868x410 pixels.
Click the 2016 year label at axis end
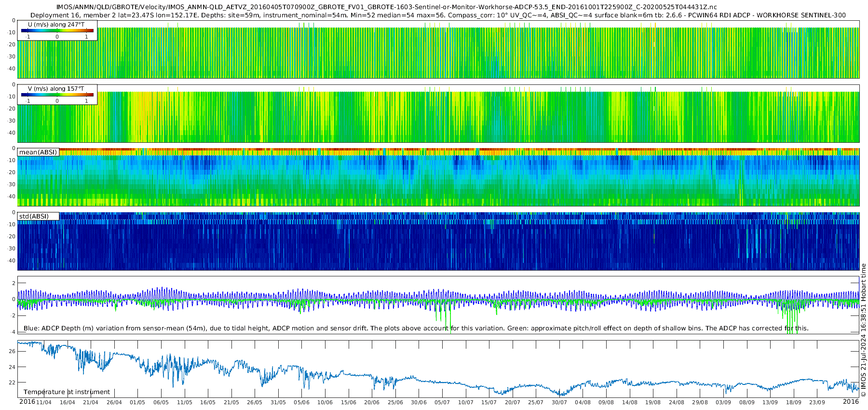click(x=851, y=402)
